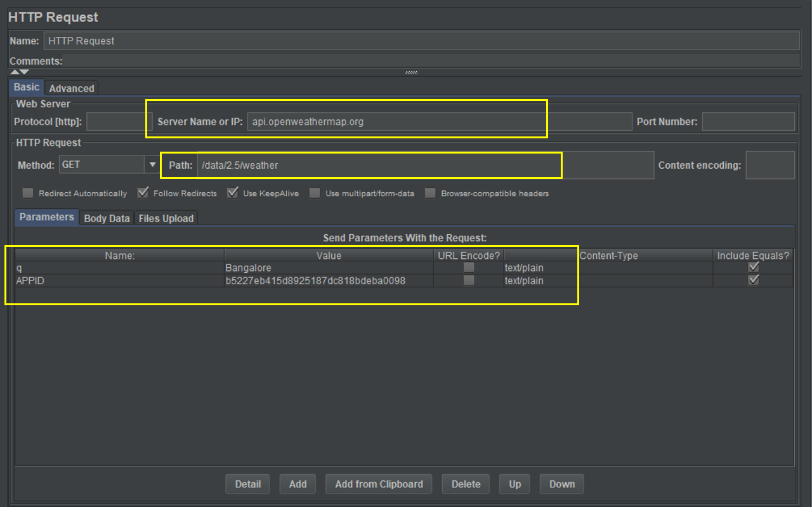Open the Method dropdown showing GET
812x507 pixels.
[152, 164]
